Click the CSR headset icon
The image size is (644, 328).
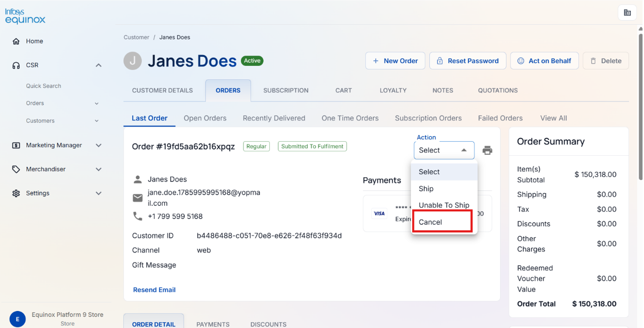coord(16,65)
